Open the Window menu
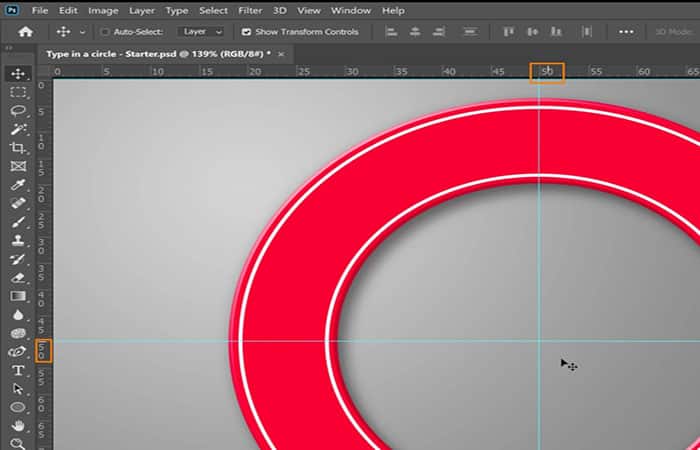Viewport: 700px width, 450px height. (x=350, y=10)
